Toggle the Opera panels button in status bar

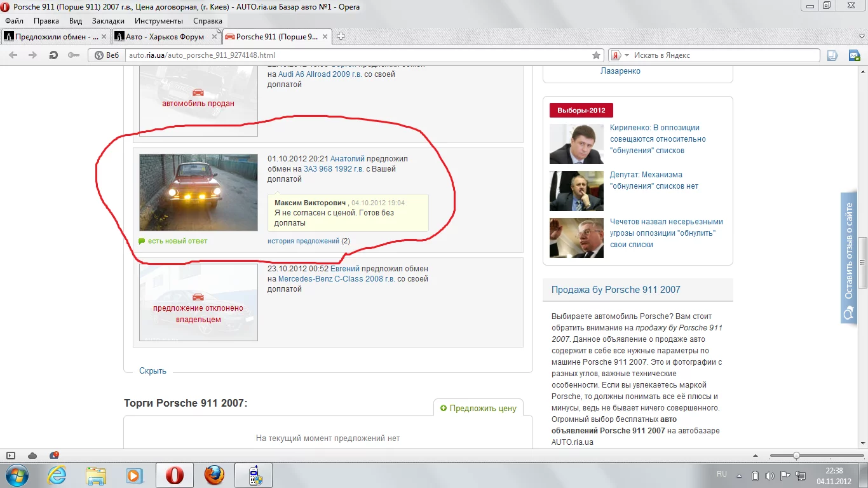coord(11,456)
